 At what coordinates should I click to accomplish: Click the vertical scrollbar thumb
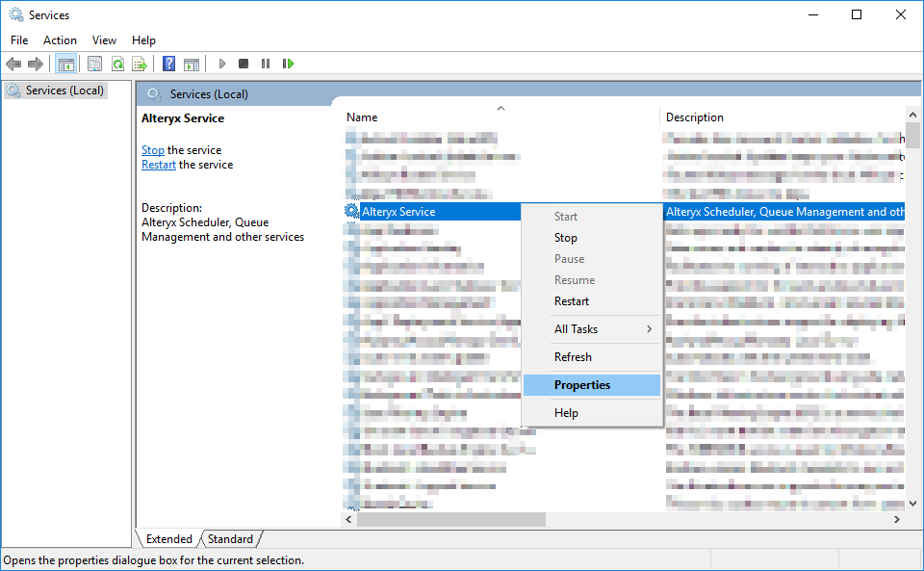912,135
